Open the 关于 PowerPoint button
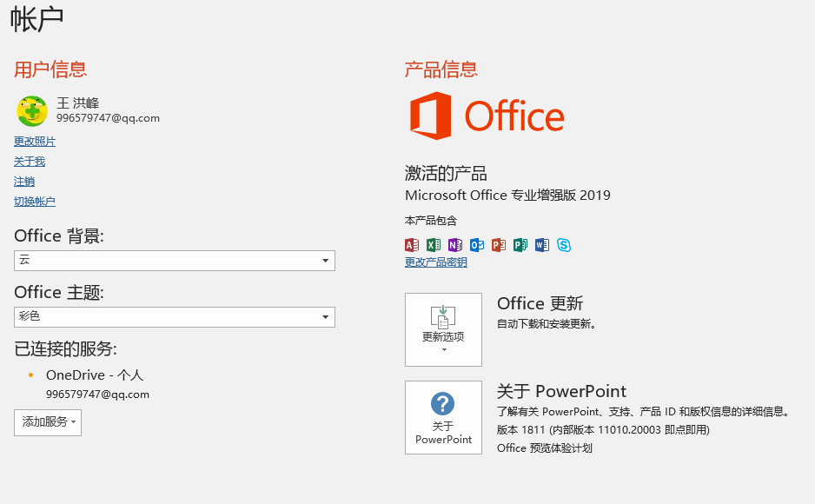This screenshot has width=815, height=504. point(443,417)
